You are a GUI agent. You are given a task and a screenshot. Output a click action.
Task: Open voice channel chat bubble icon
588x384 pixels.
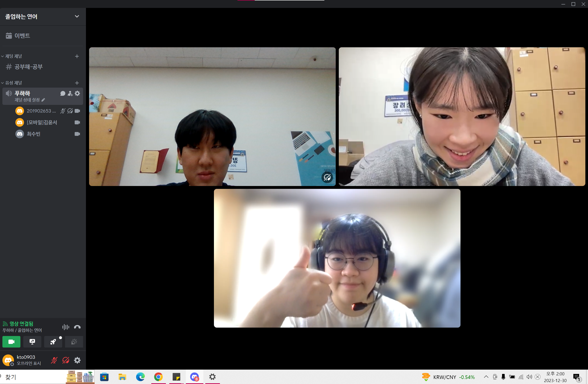pyautogui.click(x=63, y=93)
